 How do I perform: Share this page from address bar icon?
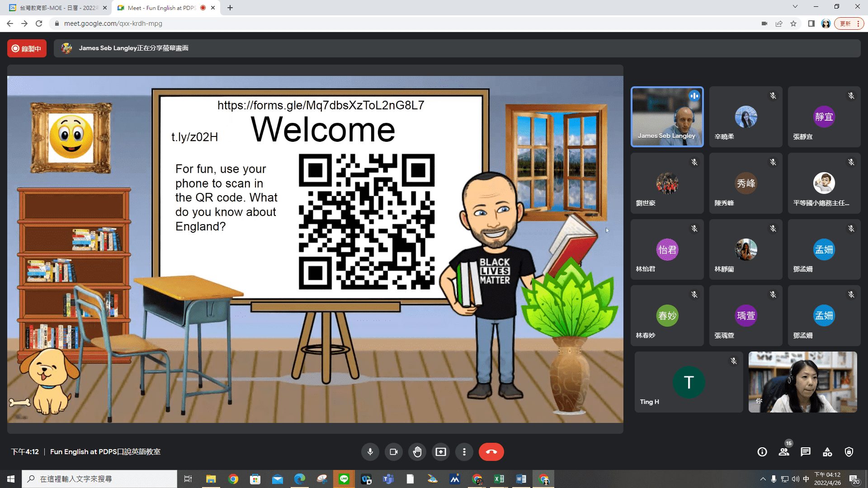(779, 23)
